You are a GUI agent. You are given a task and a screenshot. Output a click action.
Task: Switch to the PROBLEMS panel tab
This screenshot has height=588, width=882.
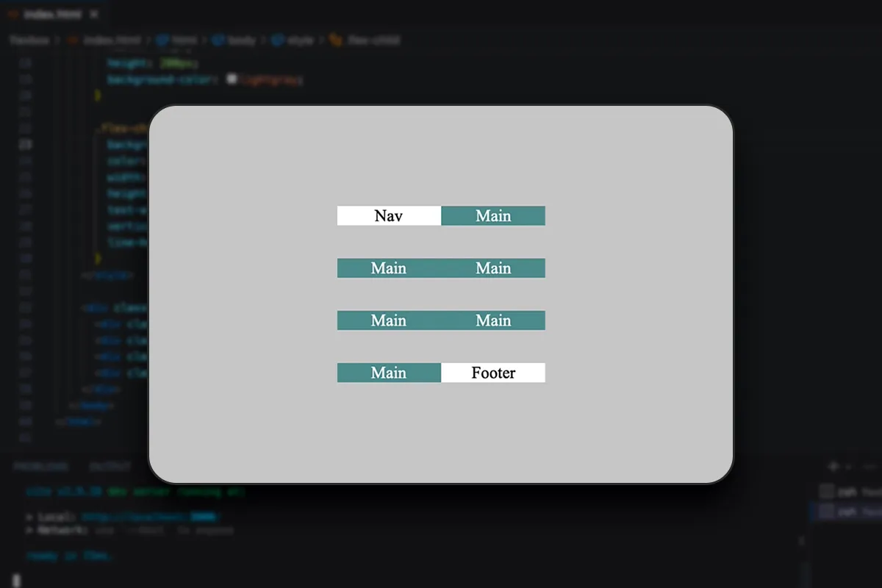click(40, 467)
